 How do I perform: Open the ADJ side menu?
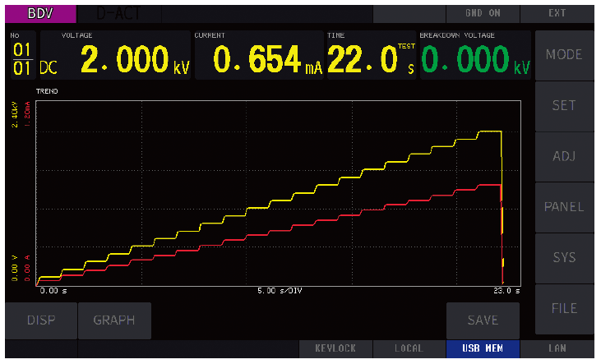click(564, 156)
